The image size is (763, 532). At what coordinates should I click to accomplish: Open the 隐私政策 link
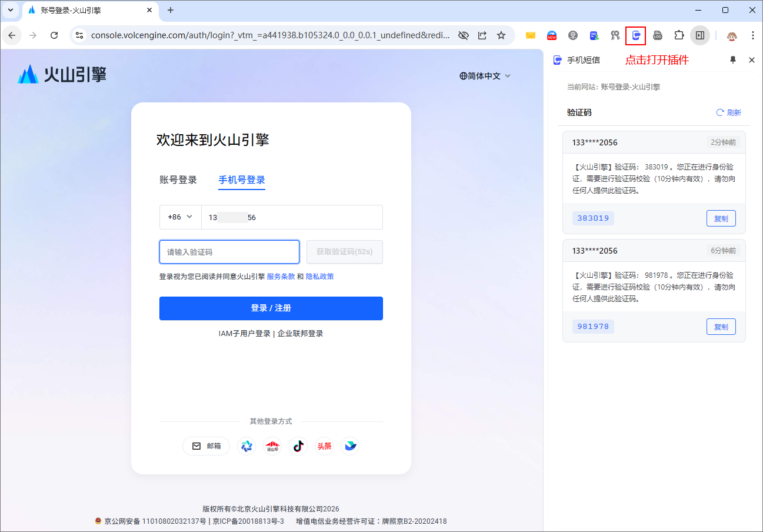320,277
